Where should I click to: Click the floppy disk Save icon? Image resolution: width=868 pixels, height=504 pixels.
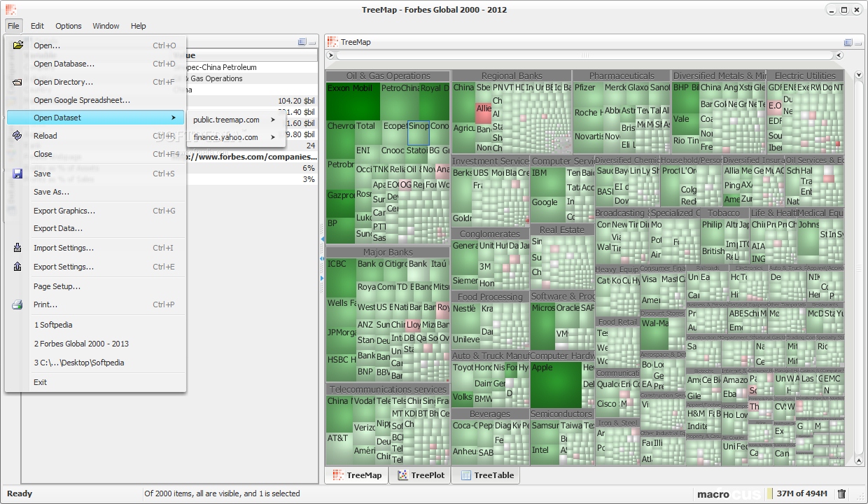click(18, 174)
